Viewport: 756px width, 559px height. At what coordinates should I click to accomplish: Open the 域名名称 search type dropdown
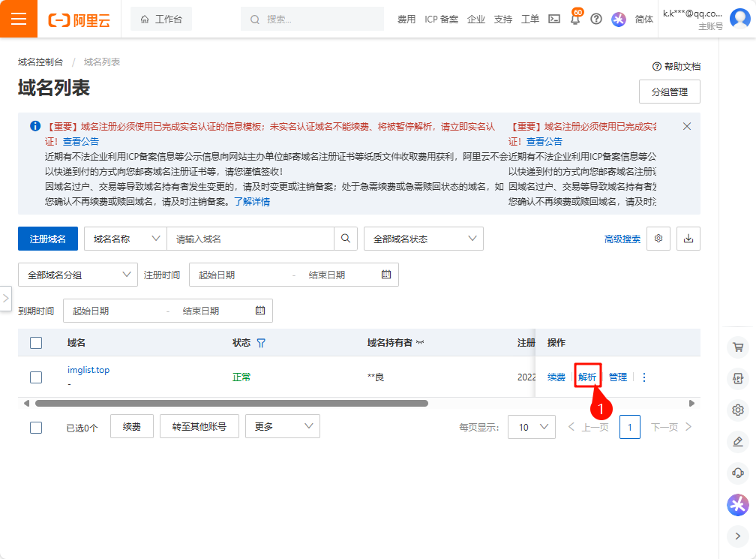click(125, 239)
